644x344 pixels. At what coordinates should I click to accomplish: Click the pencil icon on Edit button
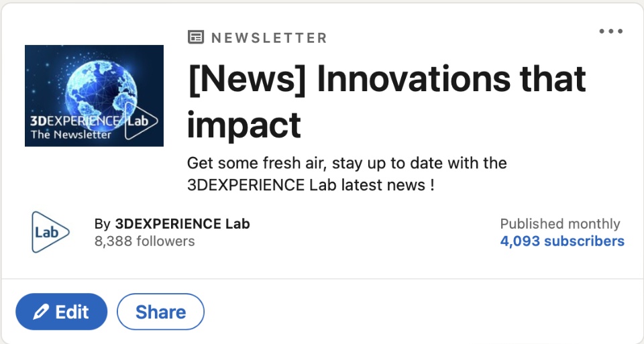[41, 312]
